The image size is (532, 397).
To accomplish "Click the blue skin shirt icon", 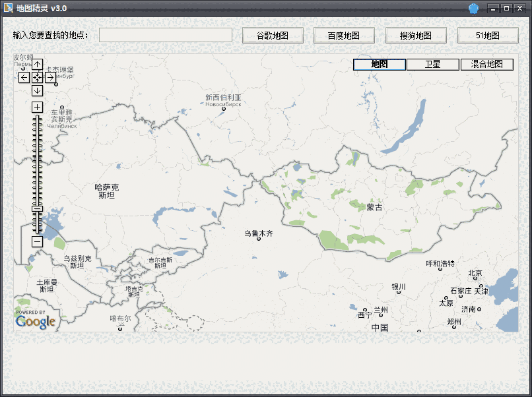I will click(473, 9).
